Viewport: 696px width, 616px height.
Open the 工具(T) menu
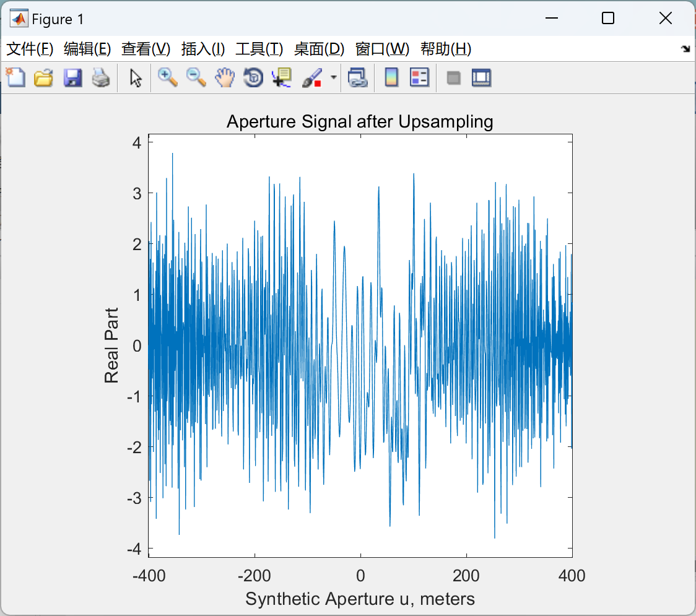coord(259,49)
